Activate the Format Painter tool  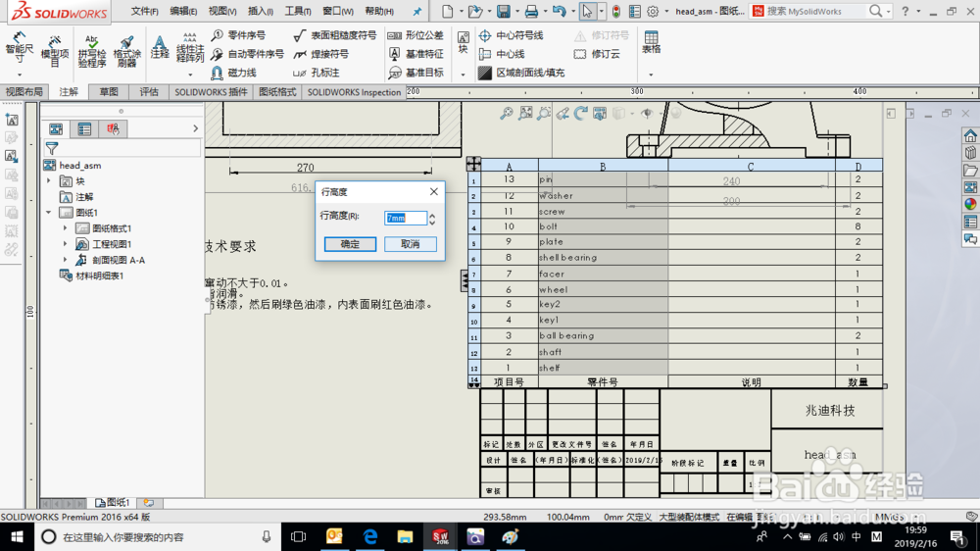tap(126, 50)
